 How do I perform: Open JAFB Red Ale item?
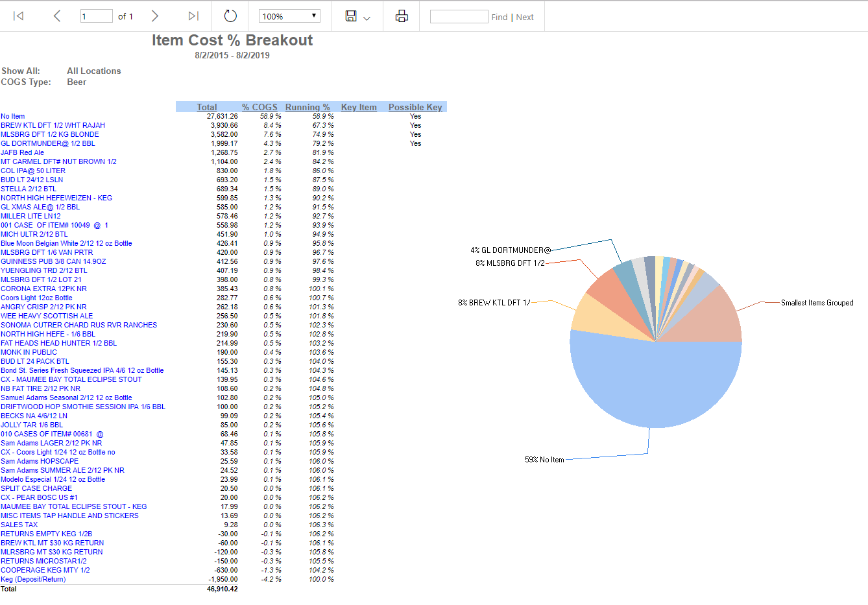(x=23, y=153)
